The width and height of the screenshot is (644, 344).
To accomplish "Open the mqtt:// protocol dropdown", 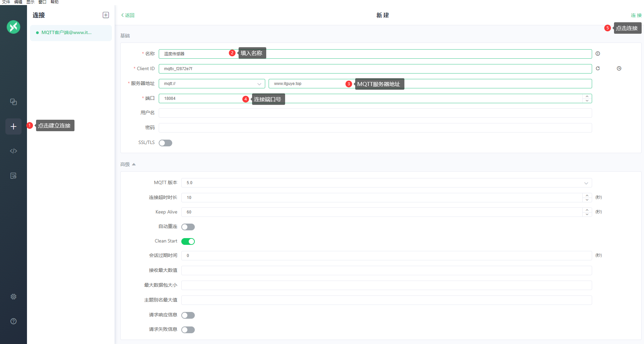I will pos(212,84).
